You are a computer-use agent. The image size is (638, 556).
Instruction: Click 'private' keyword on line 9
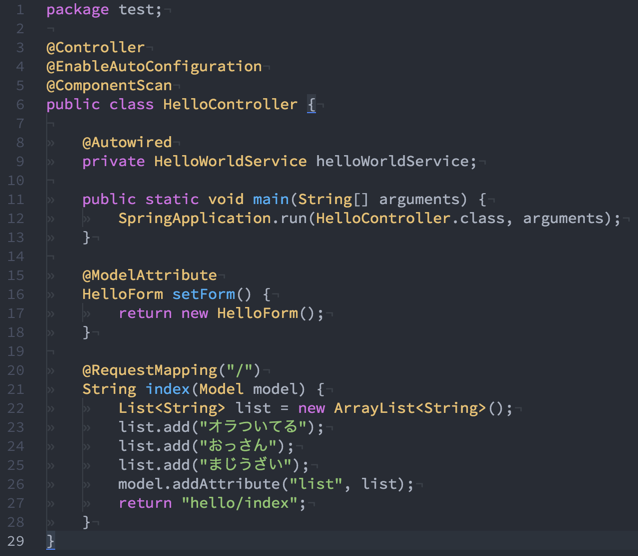click(x=114, y=162)
